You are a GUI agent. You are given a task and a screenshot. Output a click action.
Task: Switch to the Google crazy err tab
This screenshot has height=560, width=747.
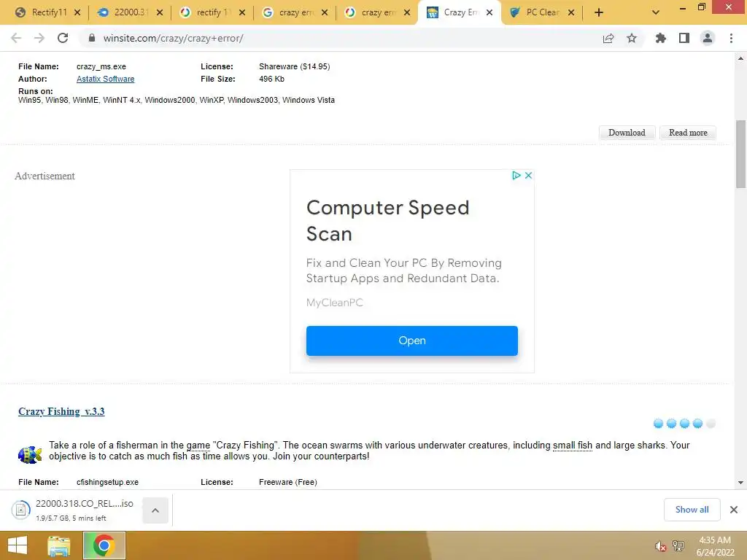pyautogui.click(x=290, y=13)
